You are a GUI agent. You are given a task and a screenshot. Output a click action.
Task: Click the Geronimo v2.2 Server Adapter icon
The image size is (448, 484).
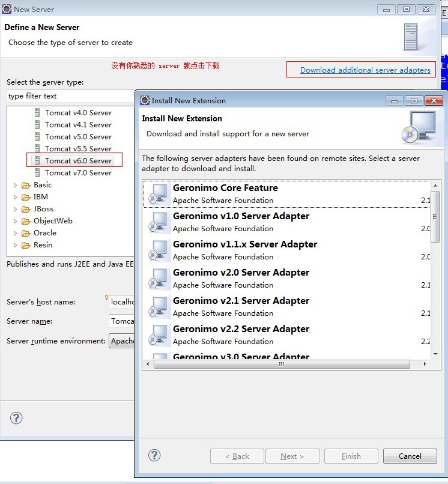pyautogui.click(x=159, y=335)
